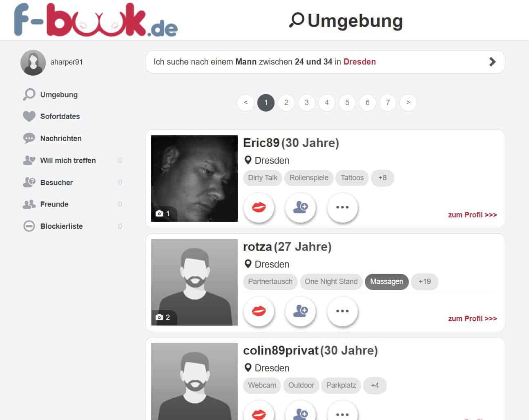Show rotza's +19 additional interests
Screen dimensions: 529x420
point(424,281)
